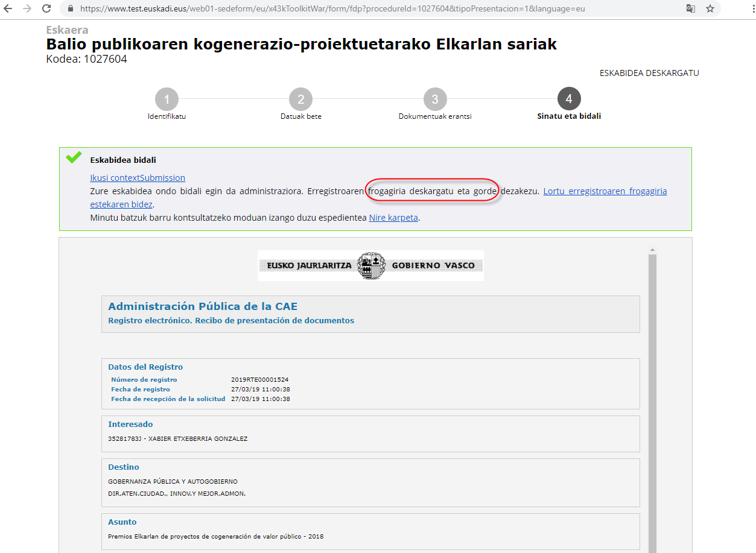Open the Nire karpeta link

point(393,218)
